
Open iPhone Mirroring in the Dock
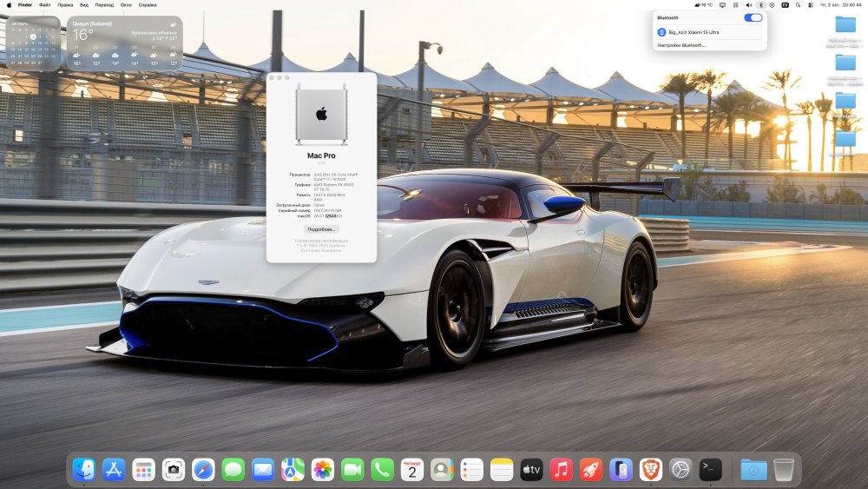point(621,470)
